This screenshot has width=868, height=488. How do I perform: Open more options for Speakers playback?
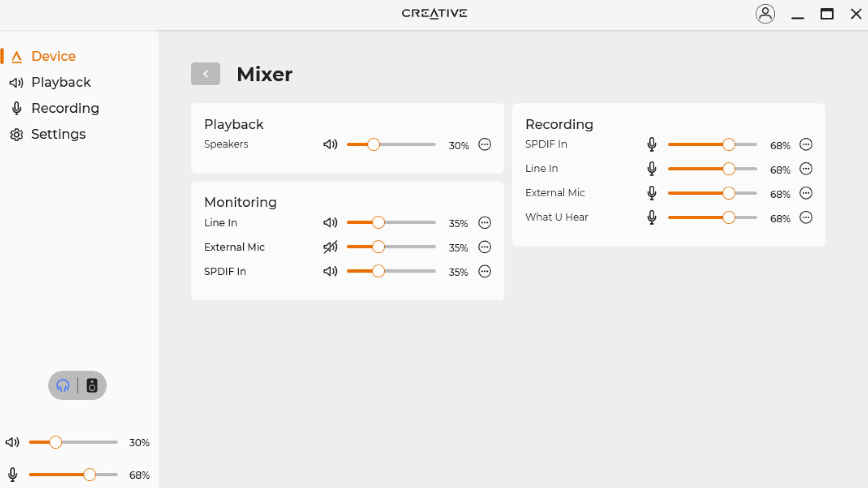point(484,145)
